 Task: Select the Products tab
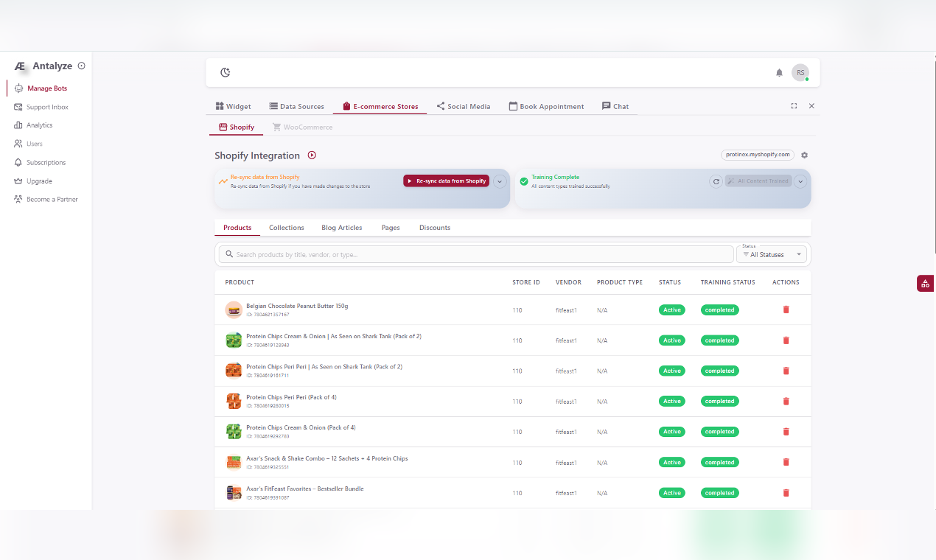tap(237, 228)
